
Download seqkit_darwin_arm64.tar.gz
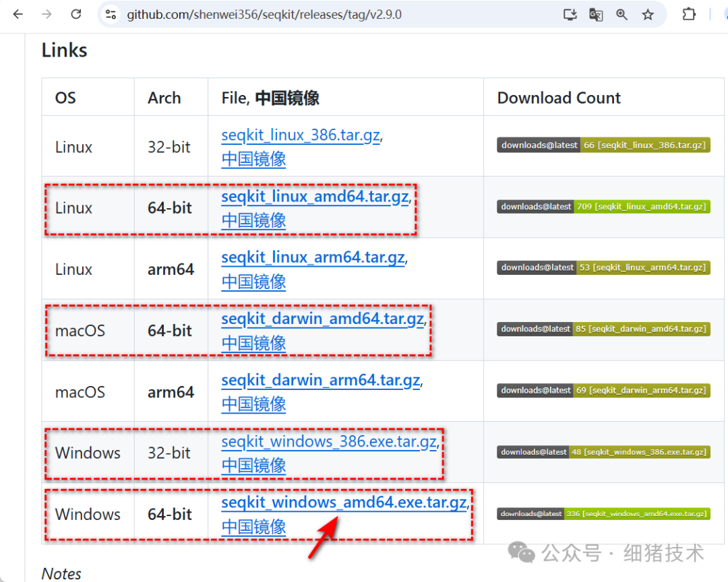pyautogui.click(x=320, y=380)
